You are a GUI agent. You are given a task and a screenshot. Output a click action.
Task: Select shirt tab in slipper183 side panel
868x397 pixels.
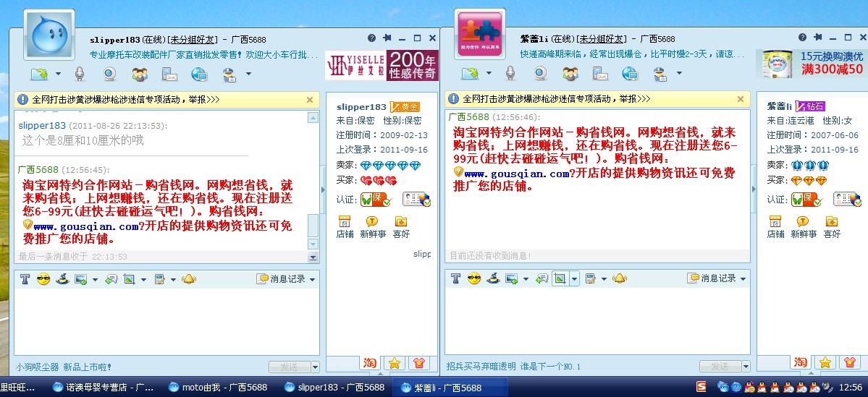(x=418, y=363)
